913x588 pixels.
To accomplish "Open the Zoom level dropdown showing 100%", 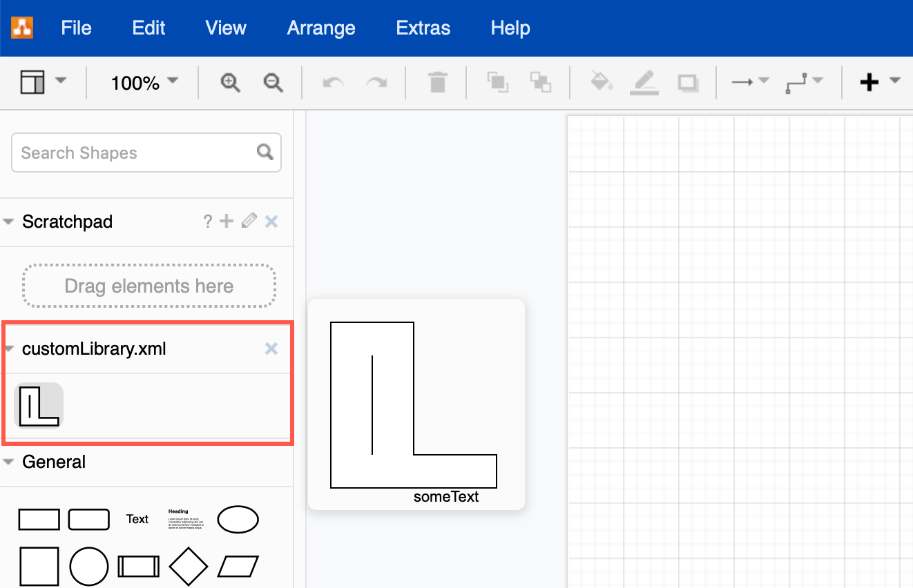I will pyautogui.click(x=142, y=82).
